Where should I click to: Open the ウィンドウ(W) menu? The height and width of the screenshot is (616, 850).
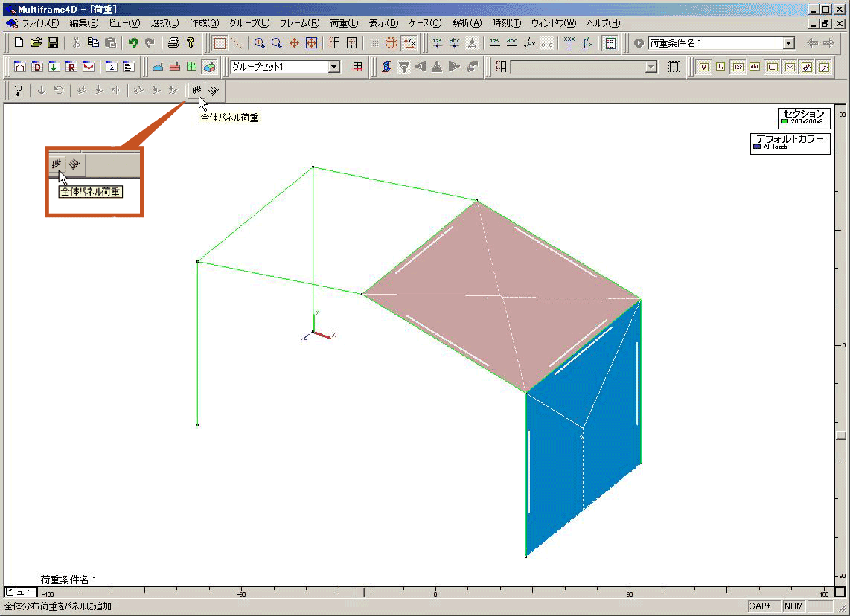(x=554, y=23)
